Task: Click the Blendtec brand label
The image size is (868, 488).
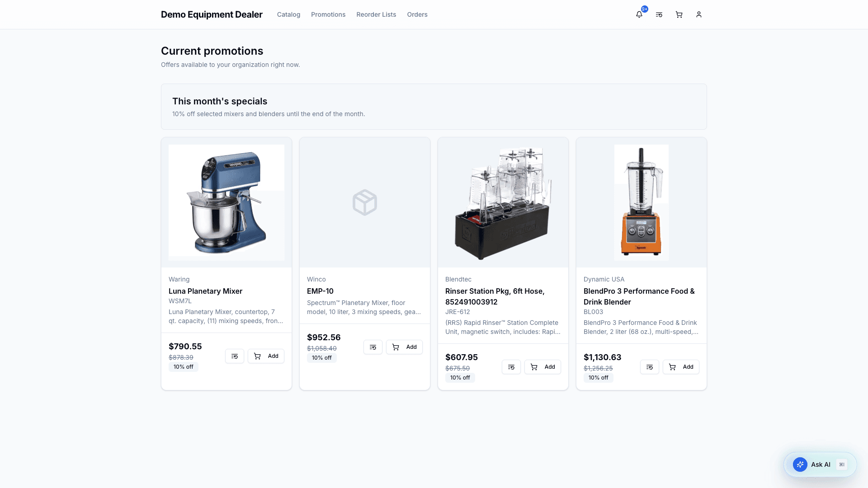Action: pos(458,279)
